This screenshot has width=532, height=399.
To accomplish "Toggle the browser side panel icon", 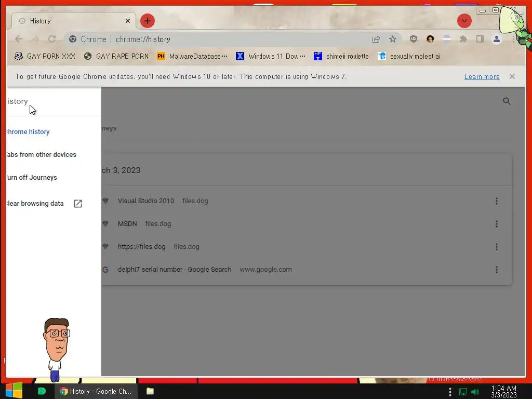I will pyautogui.click(x=480, y=39).
